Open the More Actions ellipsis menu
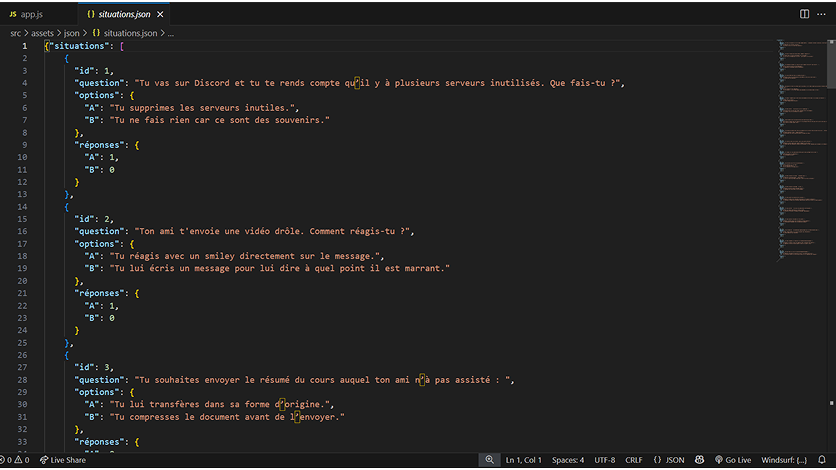Screen dimensions: 836x470 821,14
